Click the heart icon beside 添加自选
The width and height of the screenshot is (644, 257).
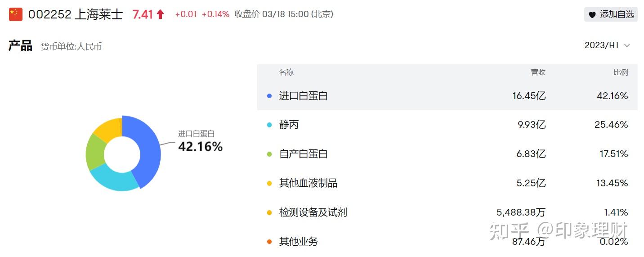click(592, 14)
